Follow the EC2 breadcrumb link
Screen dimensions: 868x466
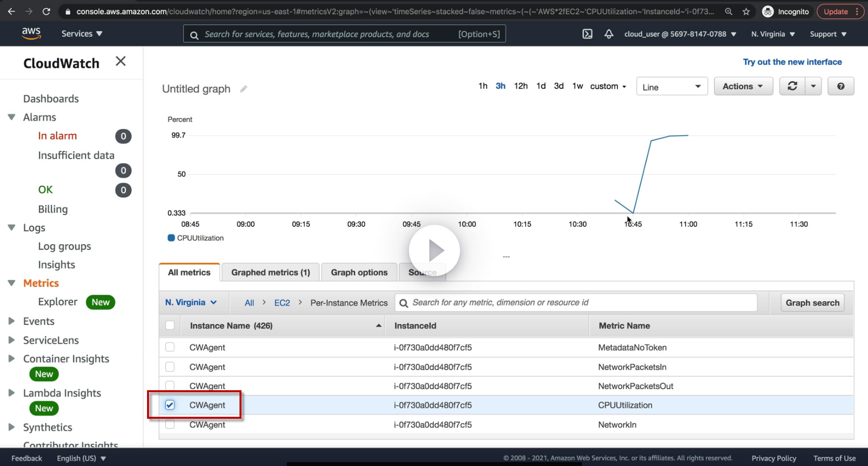click(282, 303)
